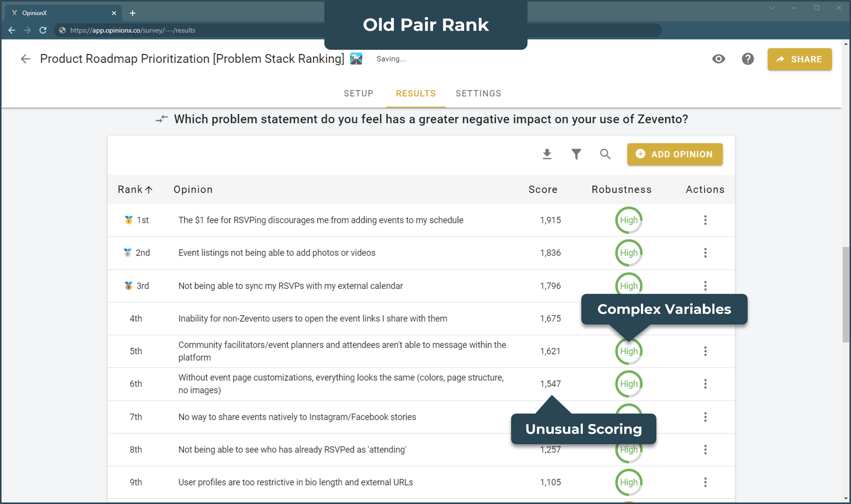This screenshot has width=851, height=504.
Task: Click the three-dot actions menu for 1st rank
Action: pos(705,220)
